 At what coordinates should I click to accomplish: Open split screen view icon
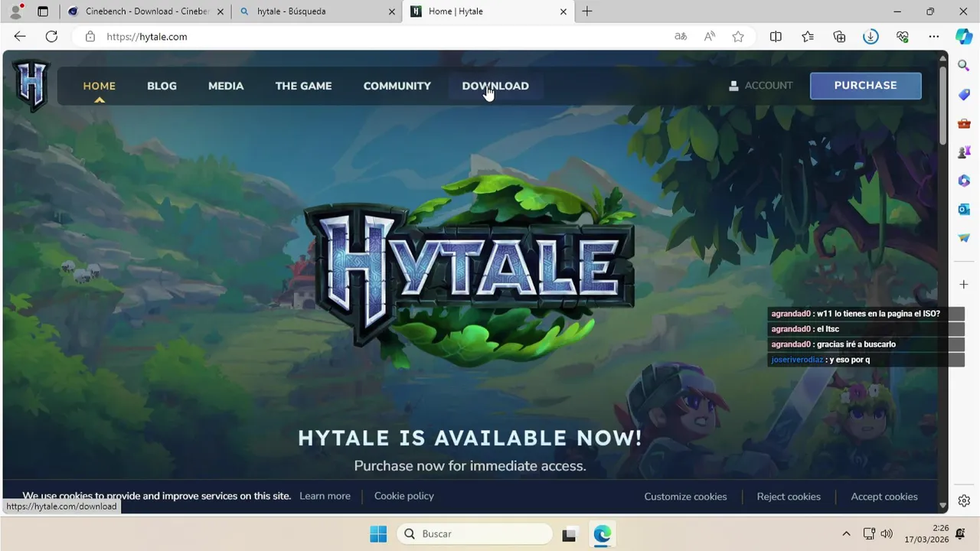point(776,37)
